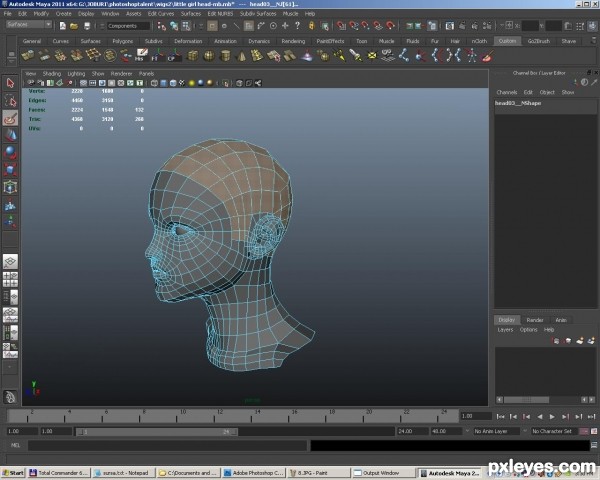Click the question mark help icon
The image size is (600, 480).
click(x=297, y=26)
